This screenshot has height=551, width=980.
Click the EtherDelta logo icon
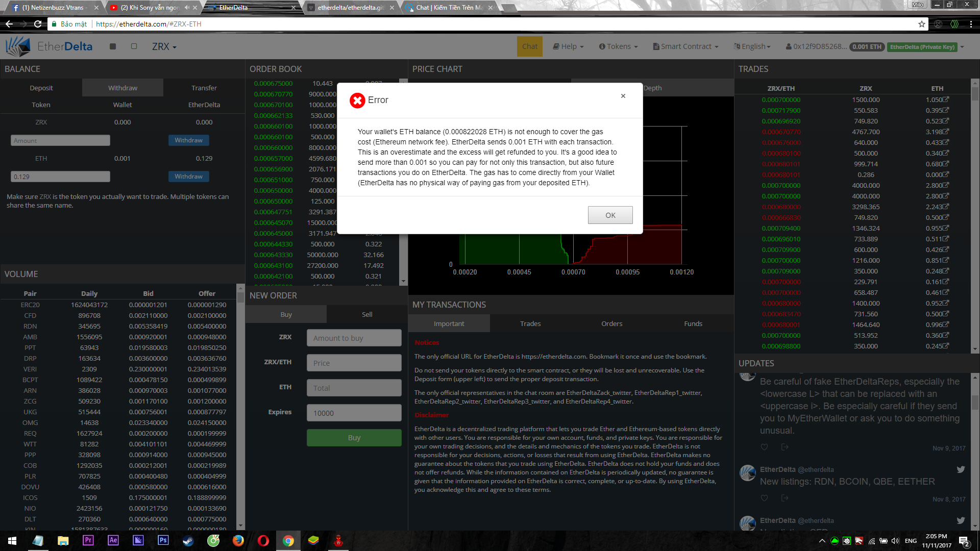pyautogui.click(x=18, y=46)
